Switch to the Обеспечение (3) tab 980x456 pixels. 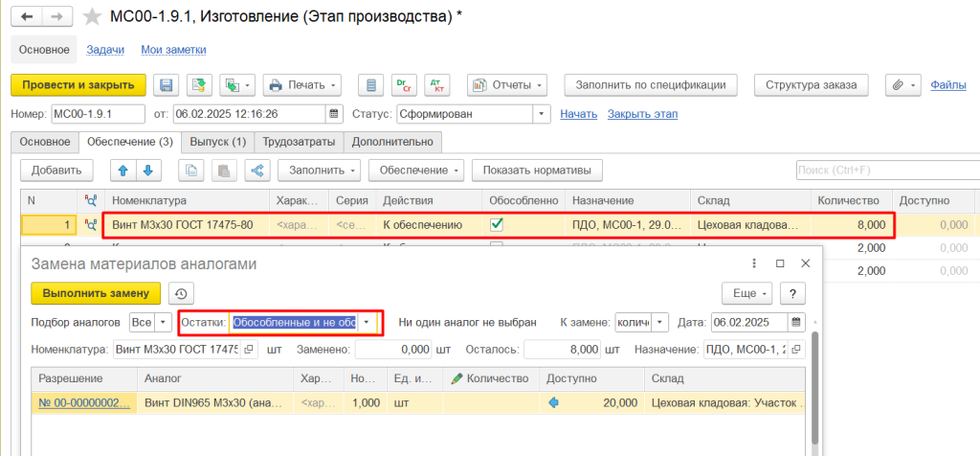tap(130, 142)
